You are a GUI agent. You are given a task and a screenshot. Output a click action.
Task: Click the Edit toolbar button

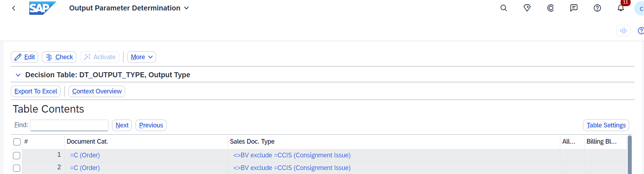pyautogui.click(x=25, y=57)
